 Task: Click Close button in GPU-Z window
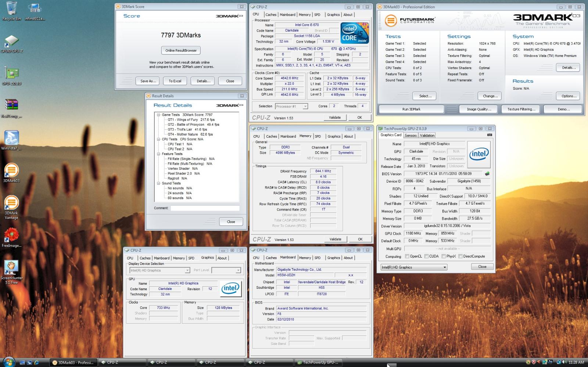[482, 267]
